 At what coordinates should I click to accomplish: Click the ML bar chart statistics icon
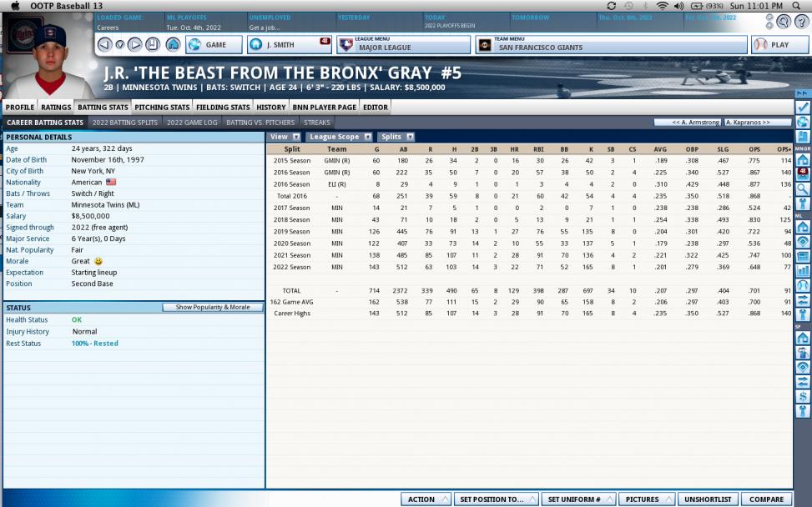[803, 270]
